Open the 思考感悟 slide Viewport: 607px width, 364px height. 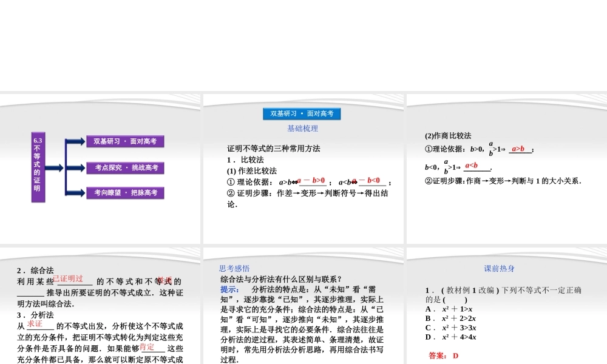(303, 306)
